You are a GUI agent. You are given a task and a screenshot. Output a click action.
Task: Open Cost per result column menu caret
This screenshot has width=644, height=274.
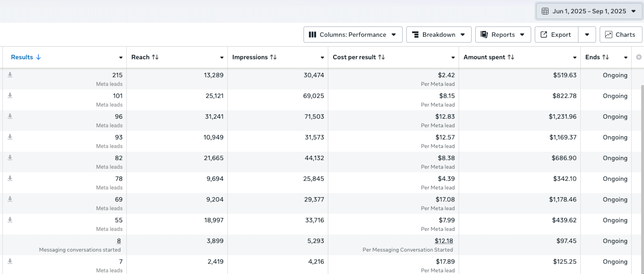453,58
